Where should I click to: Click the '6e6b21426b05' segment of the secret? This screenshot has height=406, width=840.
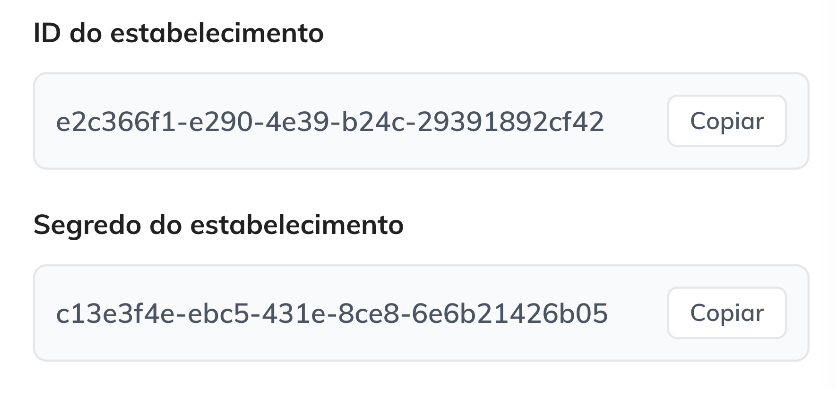(509, 314)
